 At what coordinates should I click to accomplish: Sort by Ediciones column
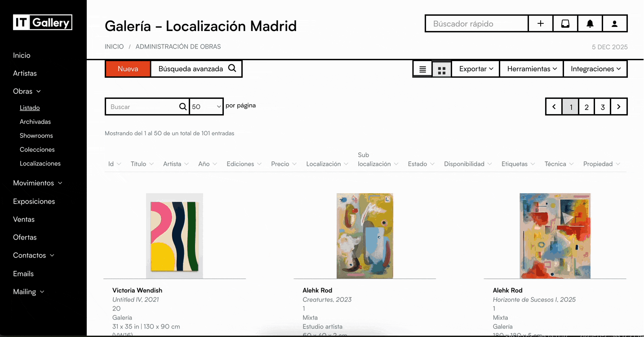pyautogui.click(x=244, y=164)
